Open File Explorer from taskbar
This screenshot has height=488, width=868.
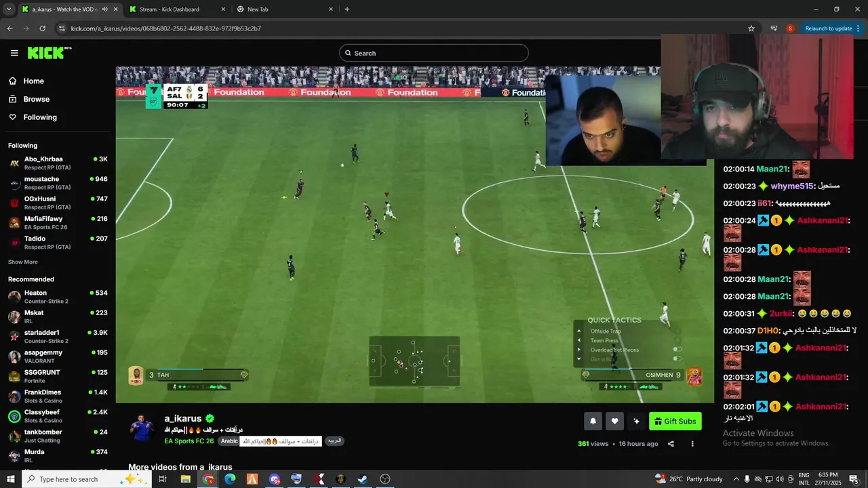point(185,479)
